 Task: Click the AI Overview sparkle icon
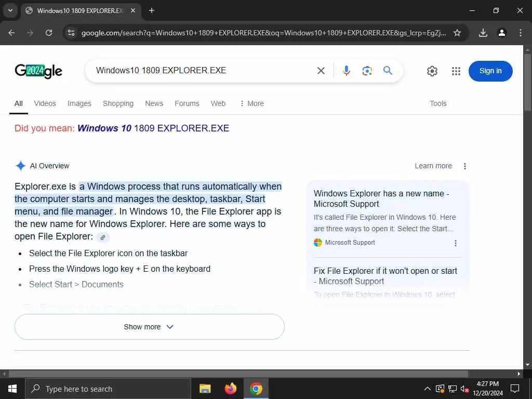(21, 166)
